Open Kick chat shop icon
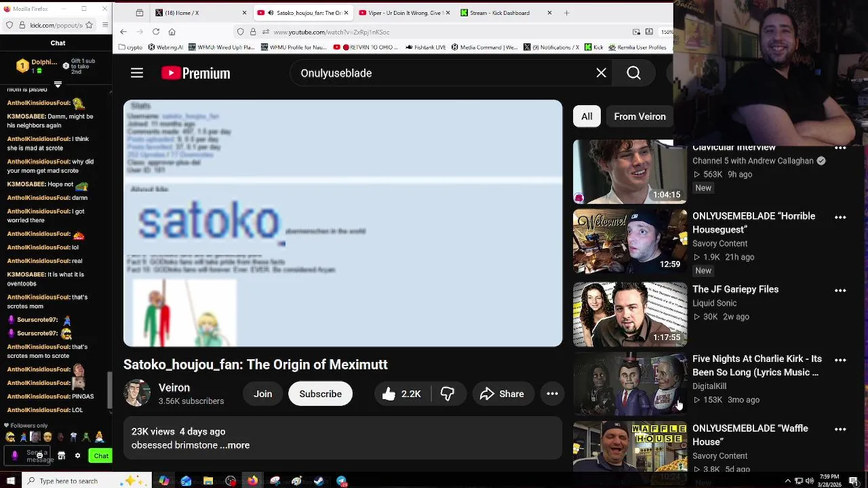This screenshot has width=868, height=488. [61, 456]
